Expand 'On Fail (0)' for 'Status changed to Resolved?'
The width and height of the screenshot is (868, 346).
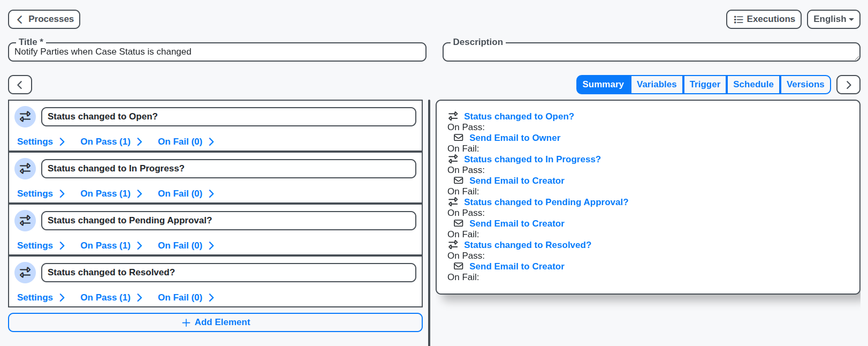point(180,297)
